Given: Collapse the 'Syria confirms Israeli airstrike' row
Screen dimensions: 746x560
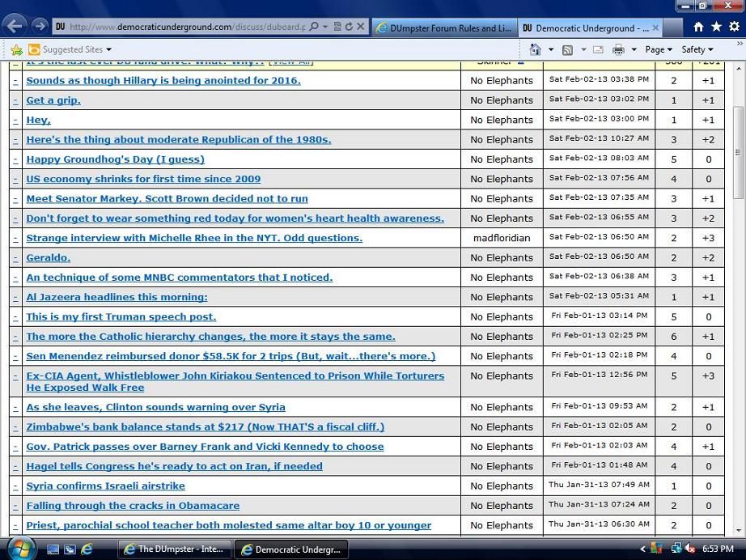Looking at the screenshot, I should point(15,486).
